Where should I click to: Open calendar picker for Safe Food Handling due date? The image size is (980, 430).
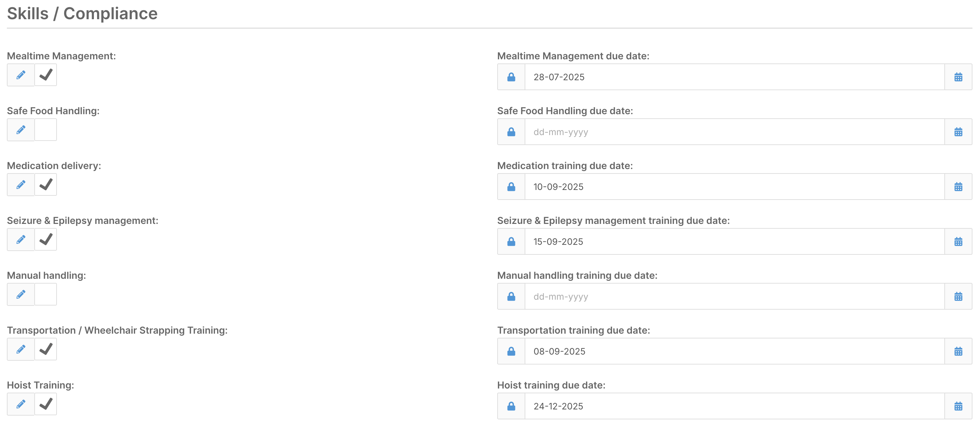[958, 132]
